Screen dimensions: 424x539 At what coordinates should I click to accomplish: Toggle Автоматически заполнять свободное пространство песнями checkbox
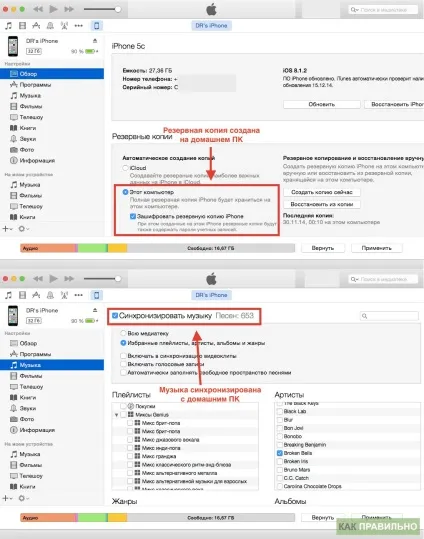click(123, 372)
